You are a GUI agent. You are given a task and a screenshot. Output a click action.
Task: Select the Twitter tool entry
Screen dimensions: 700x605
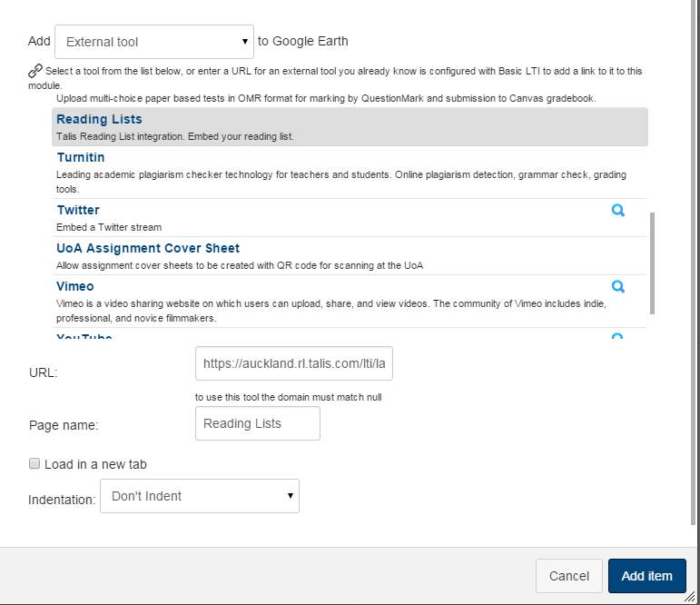click(78, 210)
